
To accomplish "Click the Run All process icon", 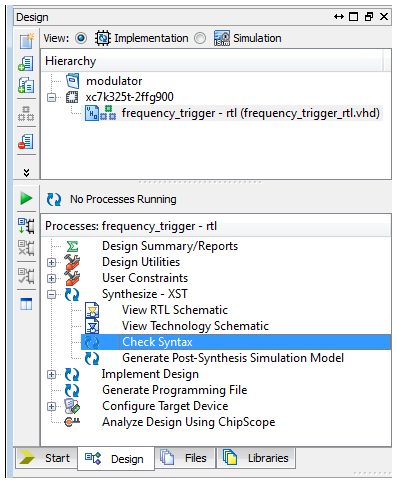I will (26, 226).
